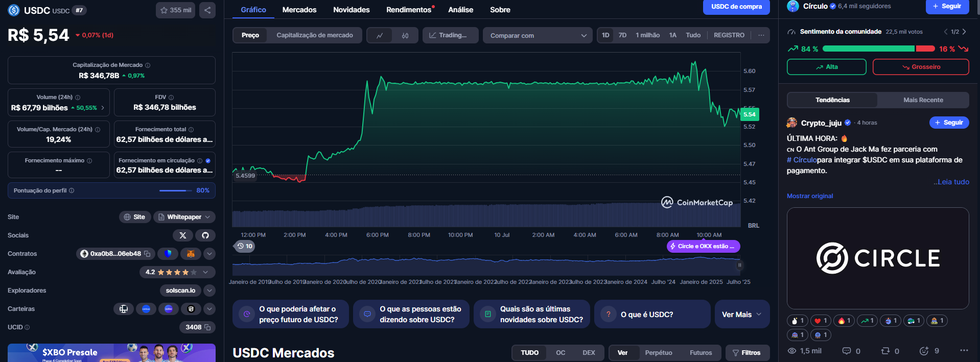Switch chart to Preço view
This screenshot has height=362, width=980.
[x=250, y=35]
